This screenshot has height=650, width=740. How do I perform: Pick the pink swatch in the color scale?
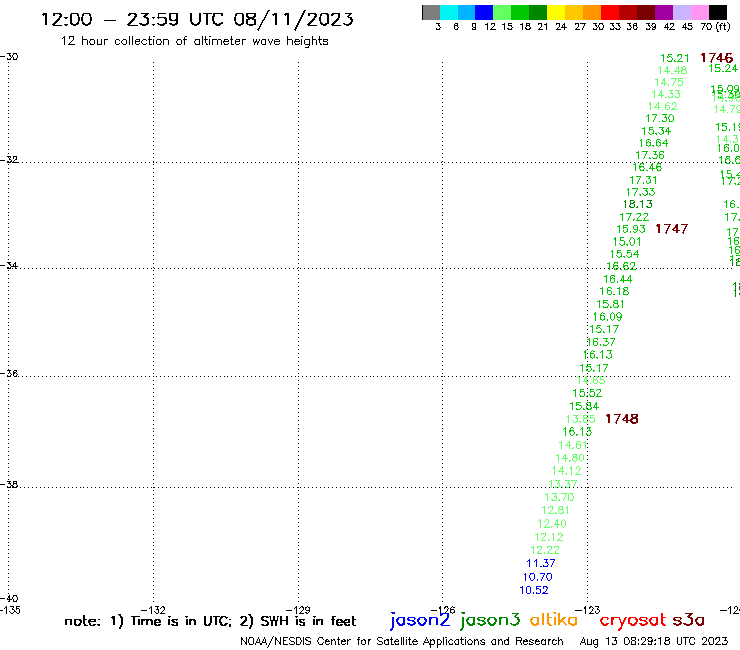[700, 12]
